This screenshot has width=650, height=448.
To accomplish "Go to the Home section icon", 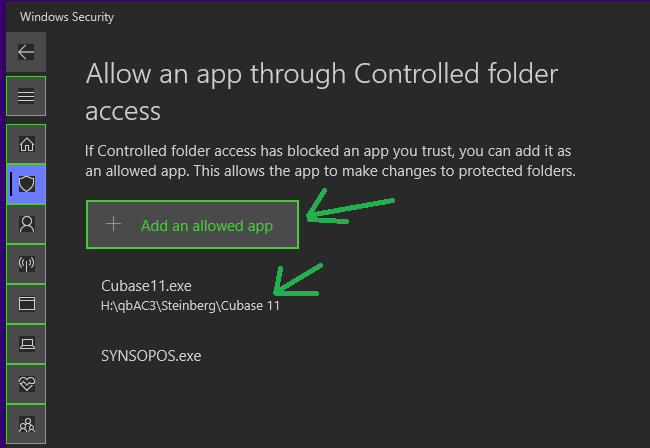I will pos(26,144).
